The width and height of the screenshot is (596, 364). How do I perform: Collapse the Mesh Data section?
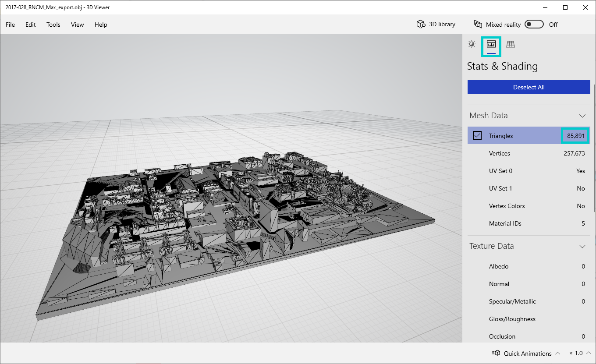tap(582, 116)
